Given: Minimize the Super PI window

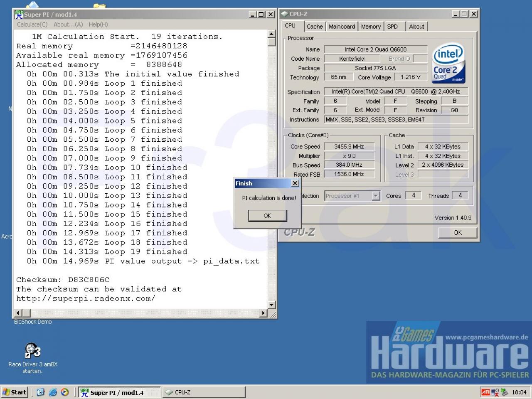Looking at the screenshot, I should (x=253, y=15).
